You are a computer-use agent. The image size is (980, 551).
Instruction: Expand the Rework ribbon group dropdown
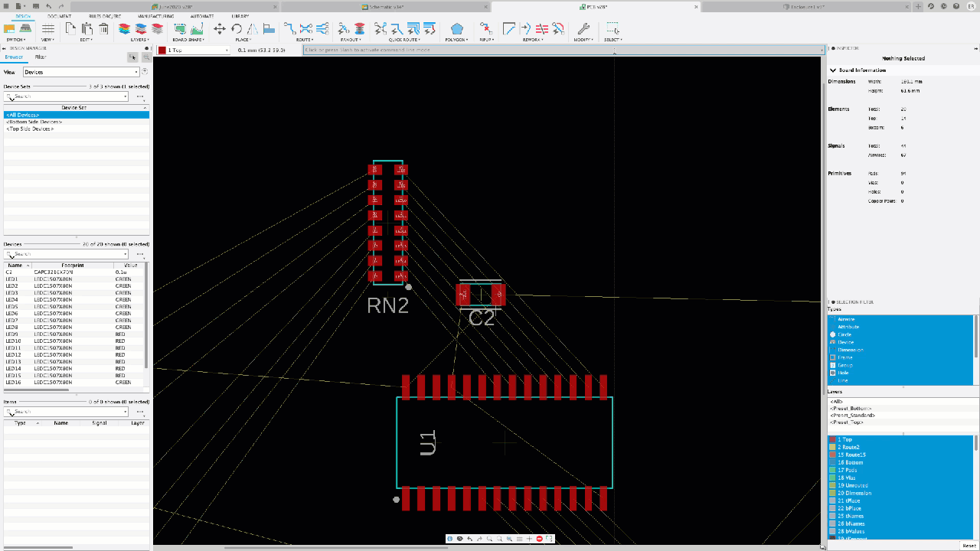tap(533, 39)
